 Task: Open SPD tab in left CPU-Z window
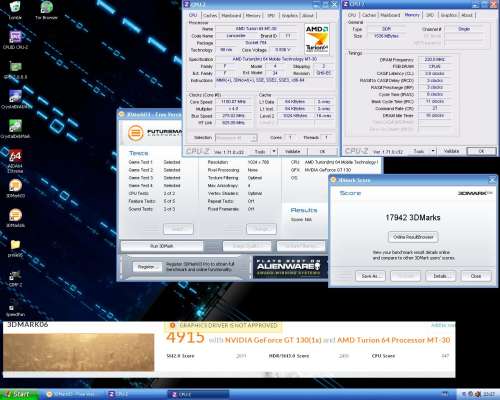click(271, 15)
